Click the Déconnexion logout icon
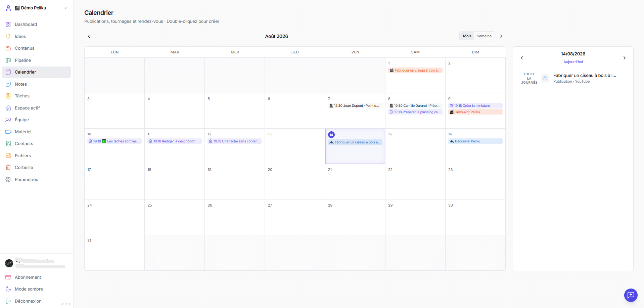Viewport: 644px width, 308px height. 8,301
